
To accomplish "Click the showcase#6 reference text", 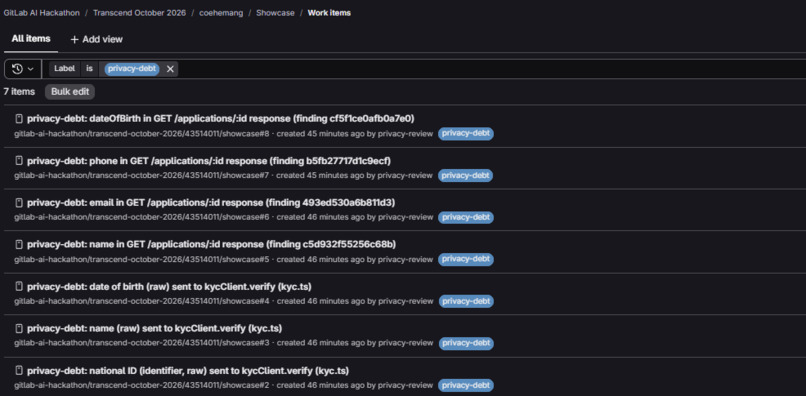I will [x=141, y=217].
